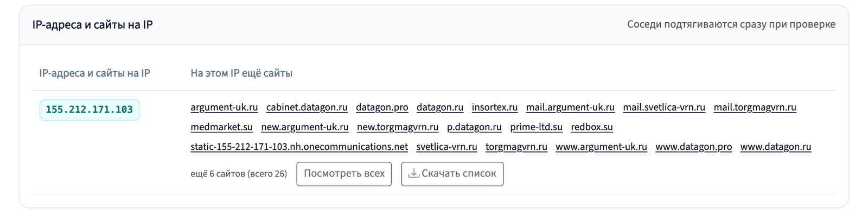Image resolution: width=868 pixels, height=221 pixels.
Task: Visit cabinet.datagon.ru site link
Action: pos(307,108)
